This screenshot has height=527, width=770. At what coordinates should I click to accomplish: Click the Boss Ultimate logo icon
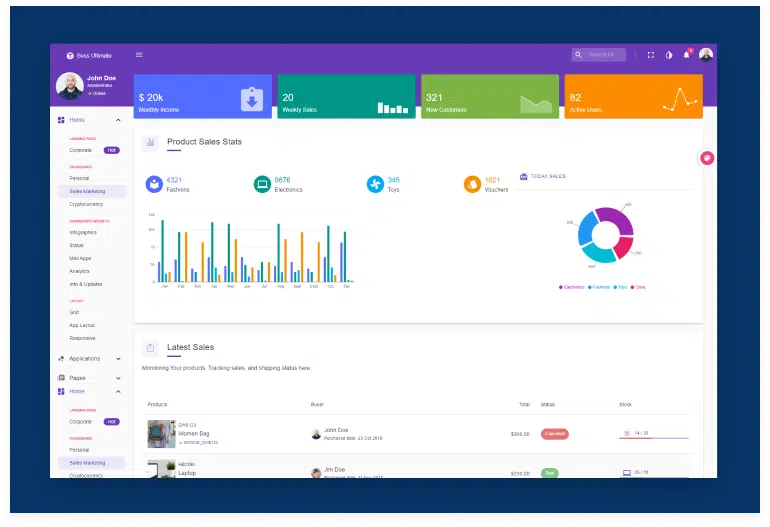[x=70, y=56]
